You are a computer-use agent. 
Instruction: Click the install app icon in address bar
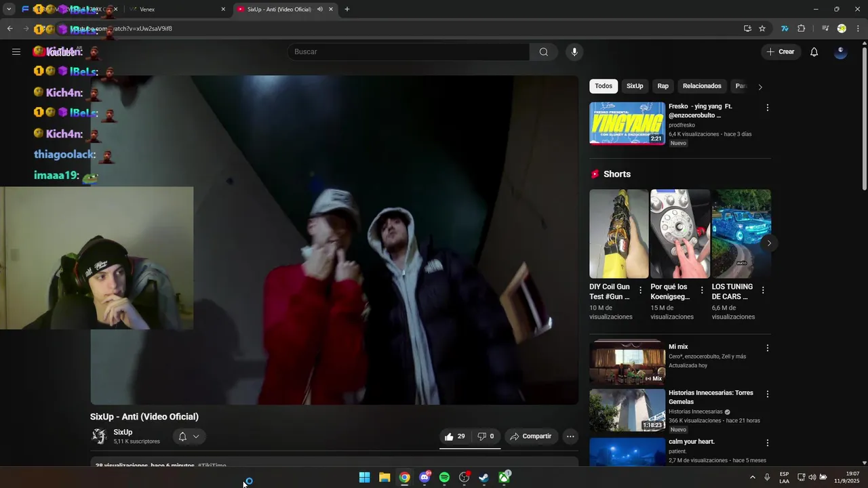point(747,28)
